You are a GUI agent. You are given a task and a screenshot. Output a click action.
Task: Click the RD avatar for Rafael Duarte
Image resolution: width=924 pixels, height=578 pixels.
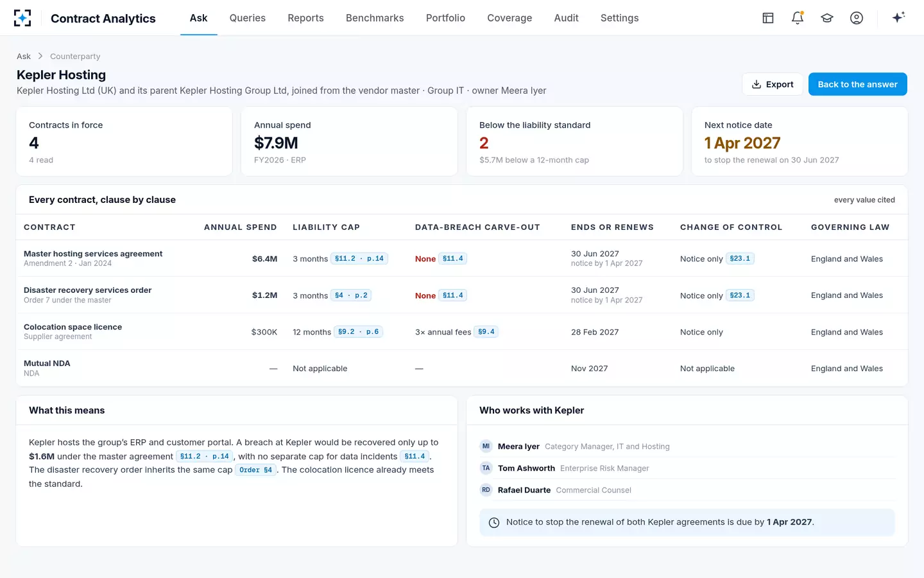pyautogui.click(x=486, y=490)
